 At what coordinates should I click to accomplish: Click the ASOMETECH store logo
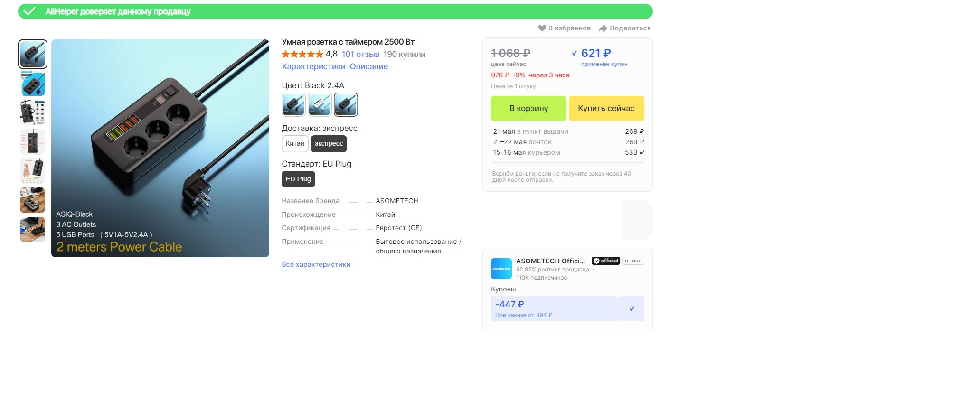tap(501, 269)
